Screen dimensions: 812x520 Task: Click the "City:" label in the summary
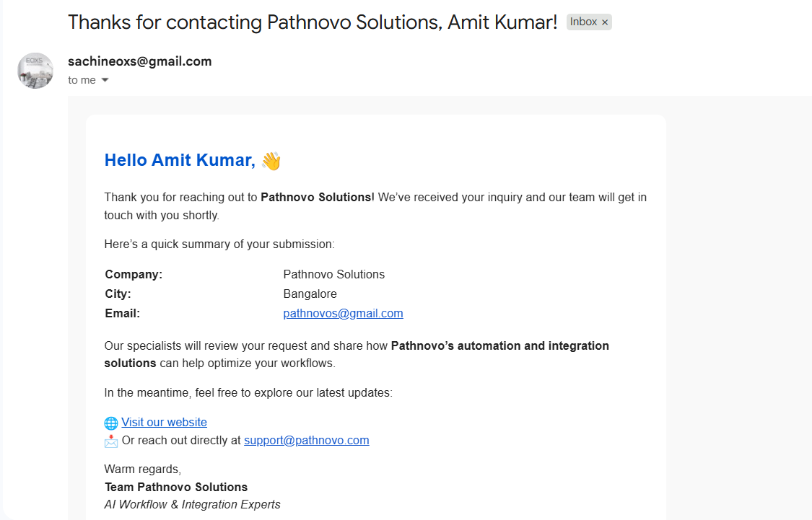click(x=118, y=294)
